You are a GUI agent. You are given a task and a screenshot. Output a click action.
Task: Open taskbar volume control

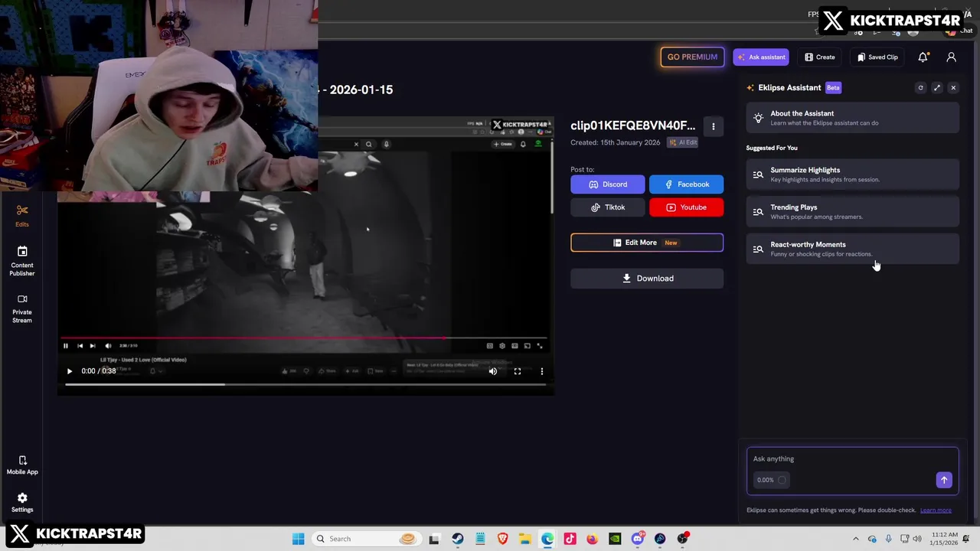[917, 539]
